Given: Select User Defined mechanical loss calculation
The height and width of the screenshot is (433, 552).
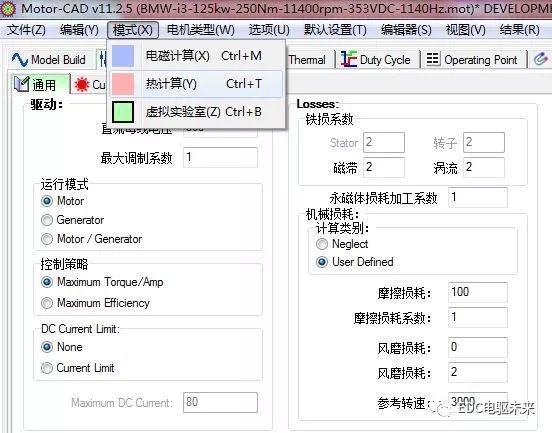Looking at the screenshot, I should pyautogui.click(x=321, y=262).
